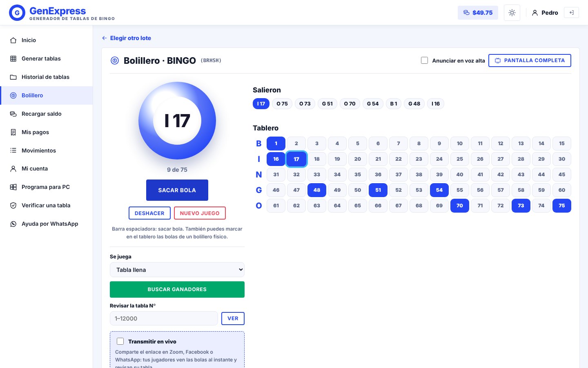
Task: Click the "9 de 75" counter text
Action: (177, 170)
